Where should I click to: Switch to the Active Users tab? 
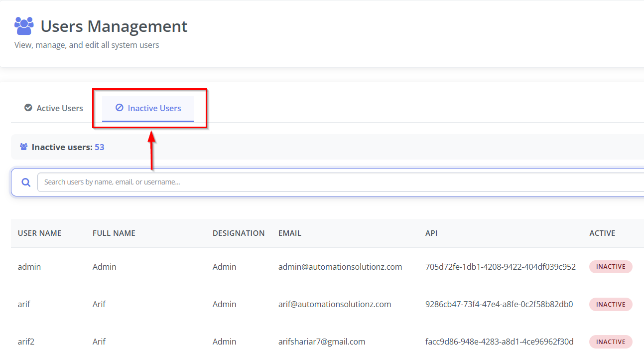[x=54, y=108]
